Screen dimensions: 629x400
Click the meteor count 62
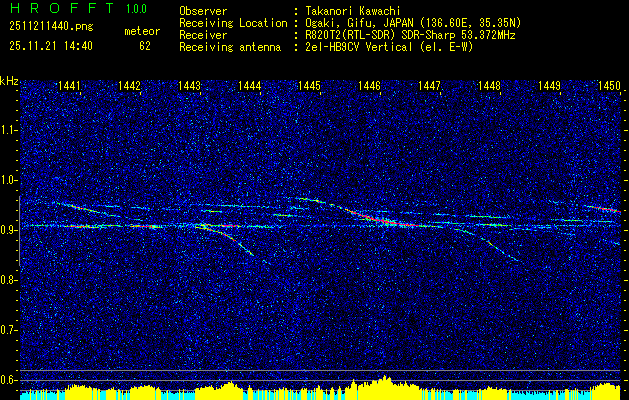point(145,46)
